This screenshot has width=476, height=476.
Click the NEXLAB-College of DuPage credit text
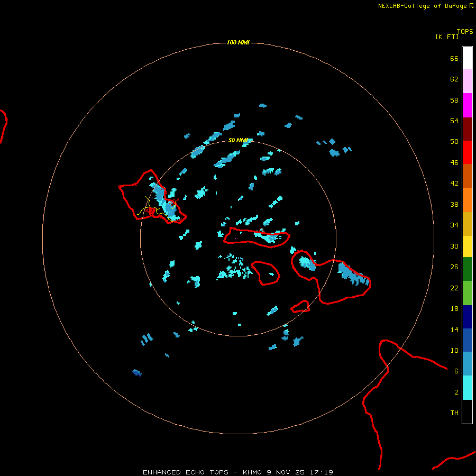[x=422, y=6]
